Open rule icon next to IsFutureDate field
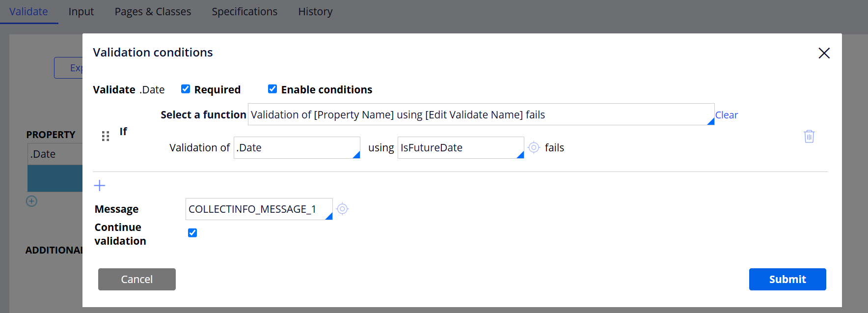868x313 pixels. coord(534,147)
